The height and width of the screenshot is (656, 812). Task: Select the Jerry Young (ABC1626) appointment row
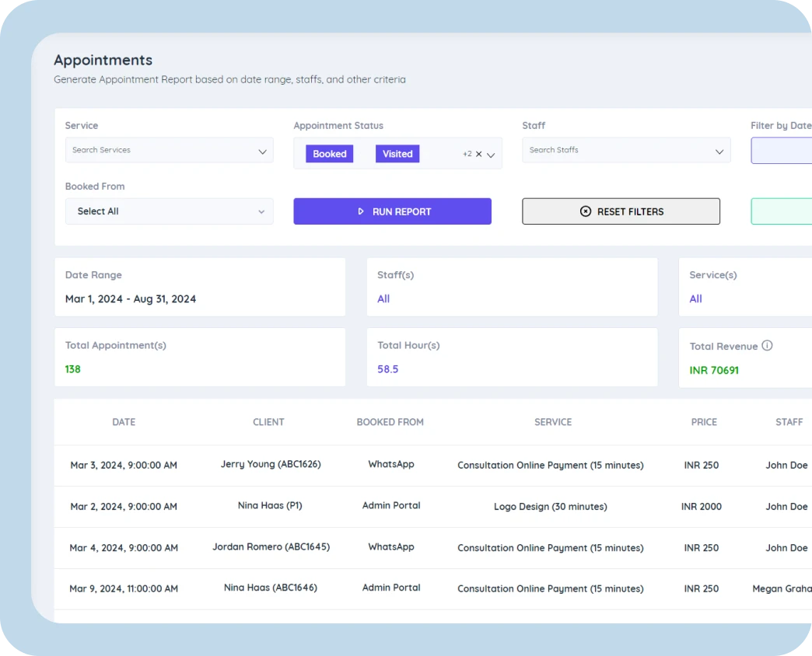click(x=271, y=465)
